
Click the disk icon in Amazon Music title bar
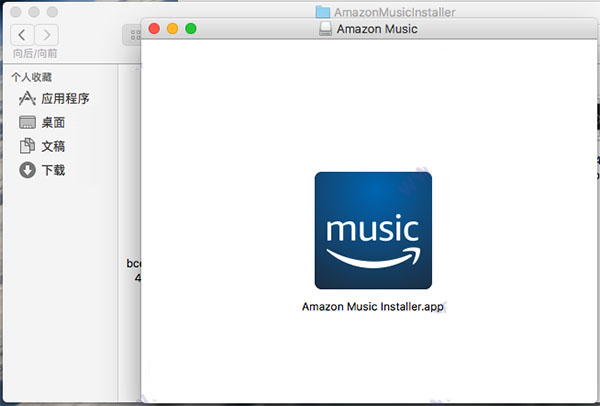click(325, 29)
